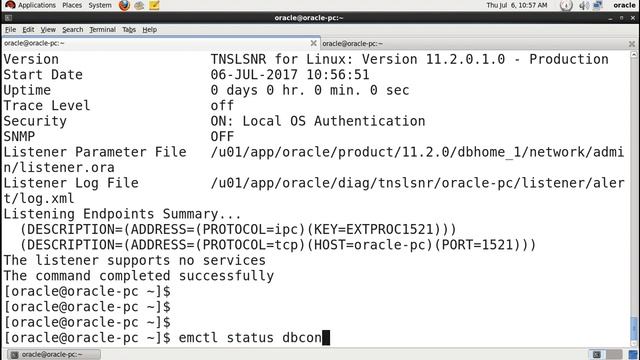640x360 pixels.
Task: Open the Terminal menu
Action: click(102, 29)
